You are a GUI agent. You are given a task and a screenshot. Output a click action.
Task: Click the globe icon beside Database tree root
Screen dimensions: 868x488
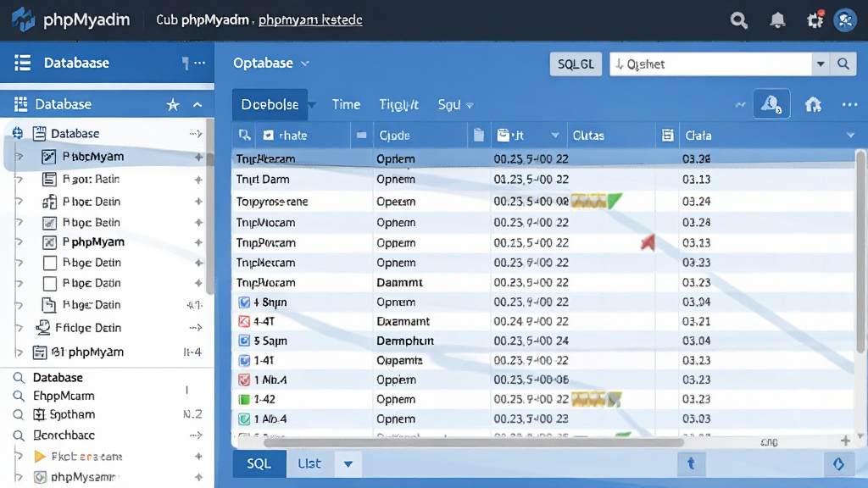pos(18,133)
